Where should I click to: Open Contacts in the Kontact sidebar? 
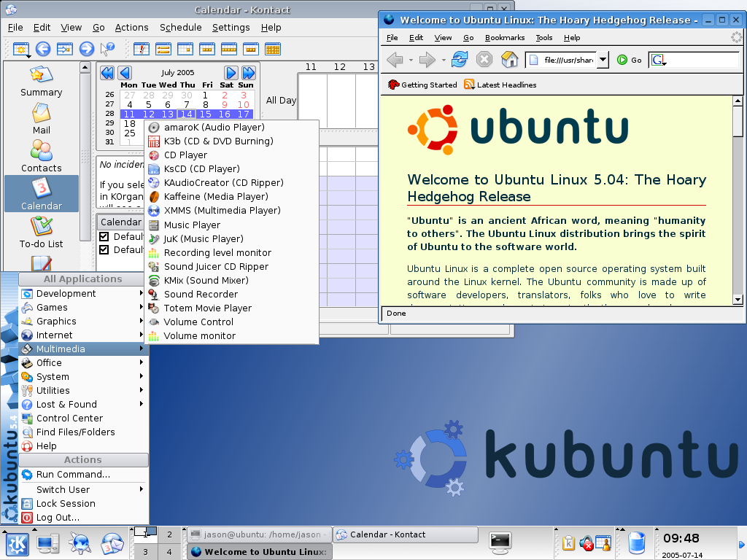pyautogui.click(x=42, y=157)
